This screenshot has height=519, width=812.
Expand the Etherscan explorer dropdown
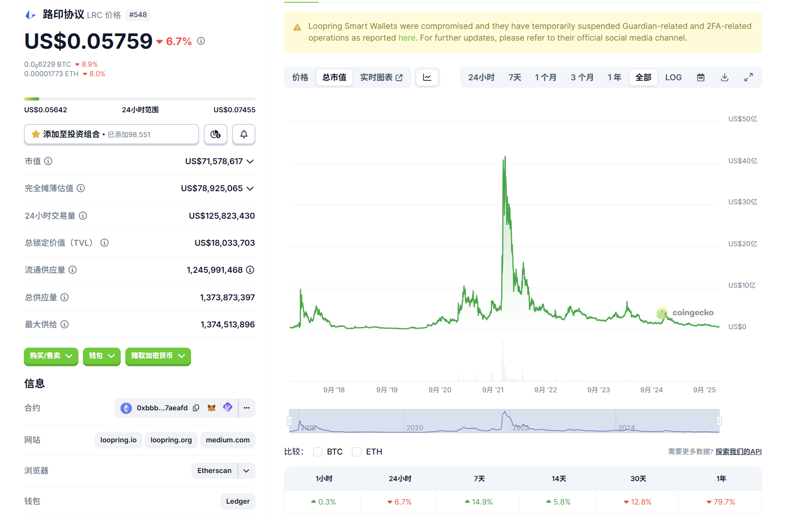click(x=246, y=471)
